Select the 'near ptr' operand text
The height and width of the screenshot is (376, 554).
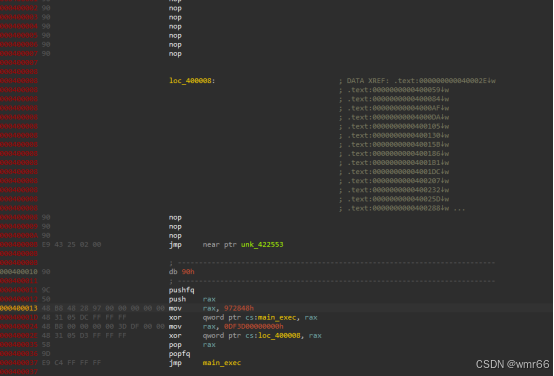point(219,245)
